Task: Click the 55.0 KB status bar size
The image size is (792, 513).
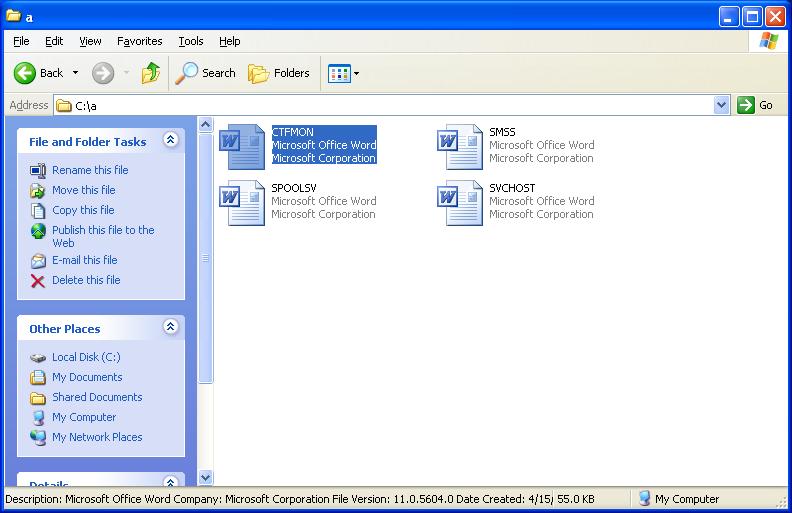Action: tap(576, 499)
